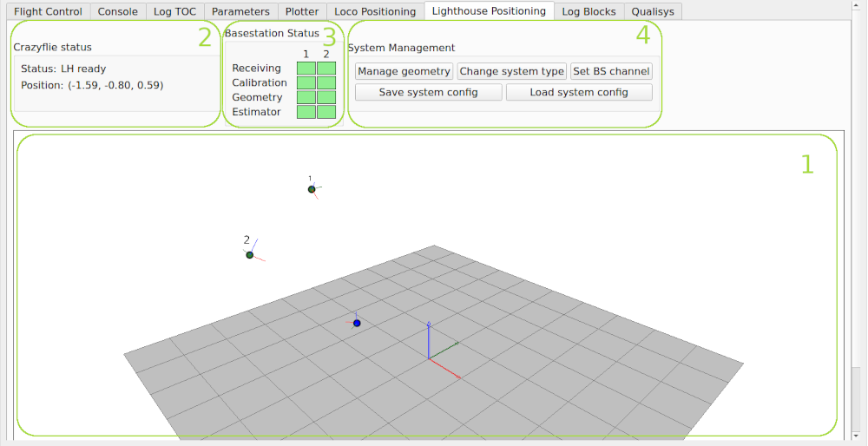
Task: Save the system config
Action: (x=428, y=92)
